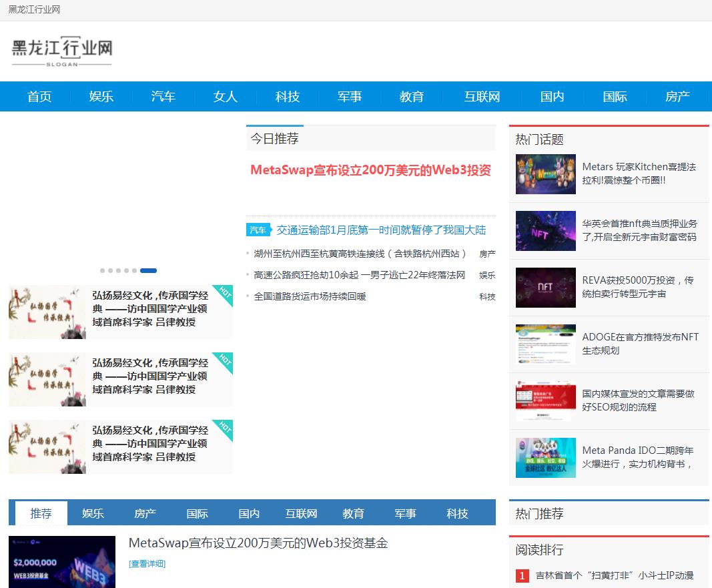Open first 弘扬易经文化 article thumbnail
This screenshot has height=588, width=712.
[47, 312]
